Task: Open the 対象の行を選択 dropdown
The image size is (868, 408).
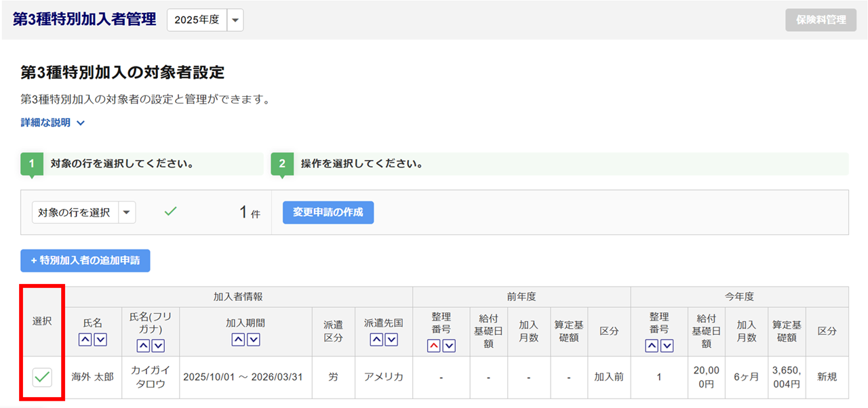Action: point(127,212)
